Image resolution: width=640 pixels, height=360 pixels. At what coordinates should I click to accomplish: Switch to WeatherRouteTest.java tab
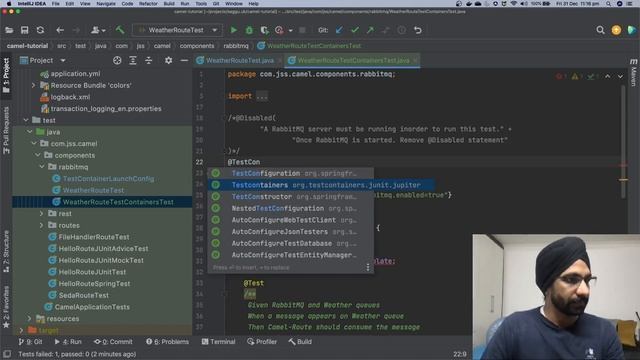[x=239, y=60]
